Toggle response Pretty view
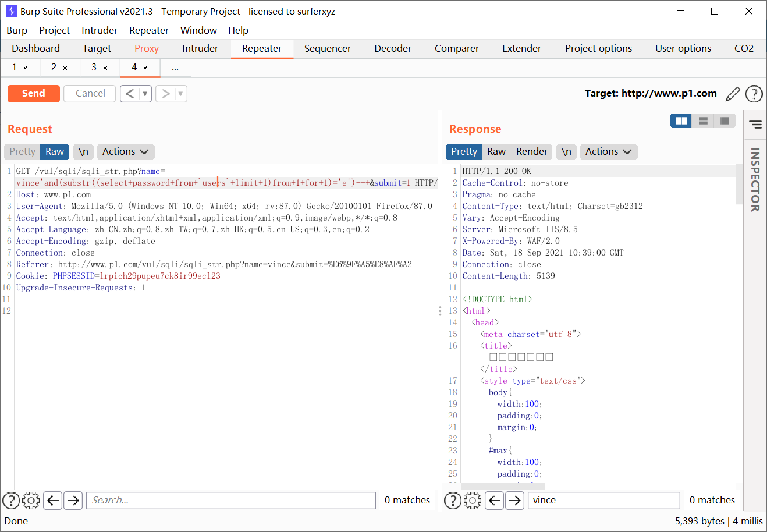 [x=464, y=152]
